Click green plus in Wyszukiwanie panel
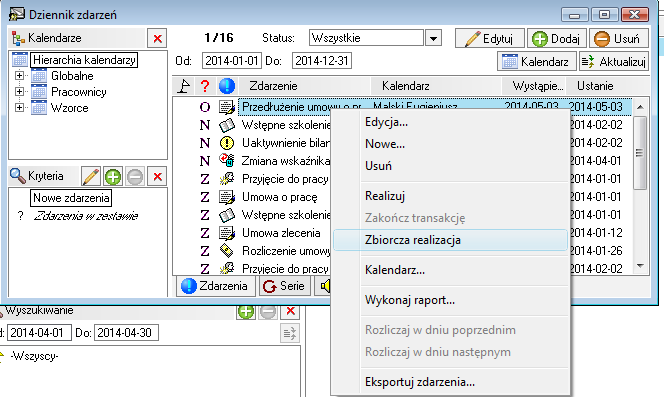 click(246, 311)
